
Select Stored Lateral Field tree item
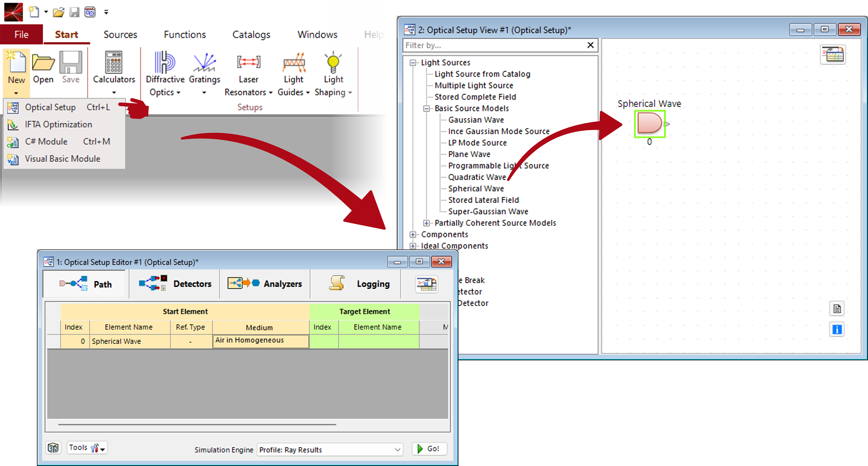(483, 200)
